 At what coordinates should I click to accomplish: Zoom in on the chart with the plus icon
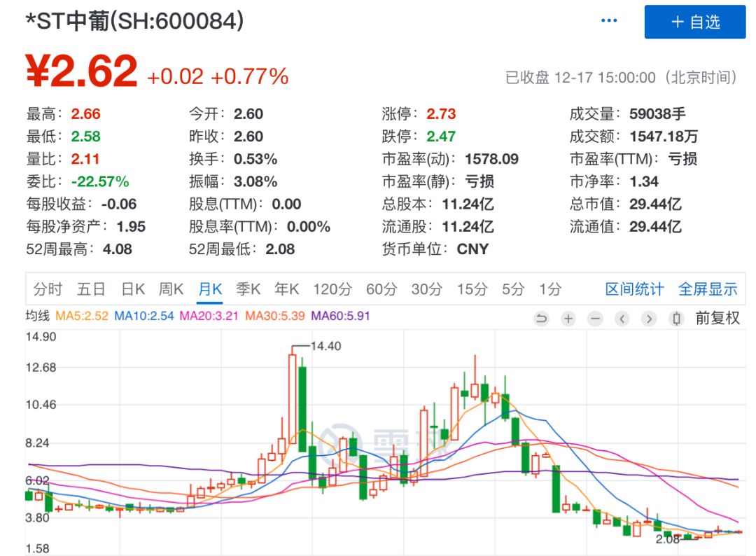point(568,319)
